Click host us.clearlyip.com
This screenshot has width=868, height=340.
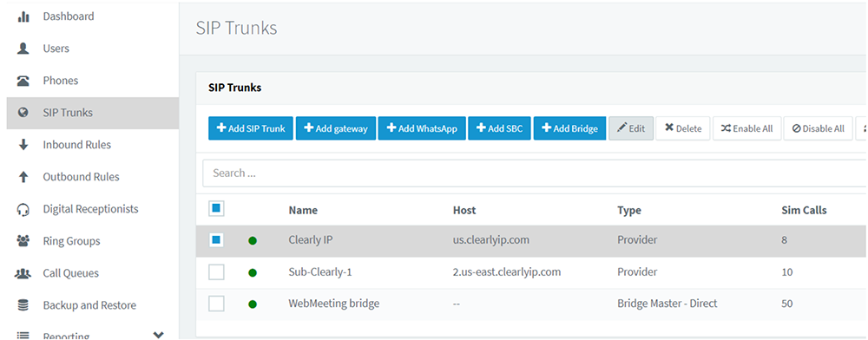[x=491, y=240]
